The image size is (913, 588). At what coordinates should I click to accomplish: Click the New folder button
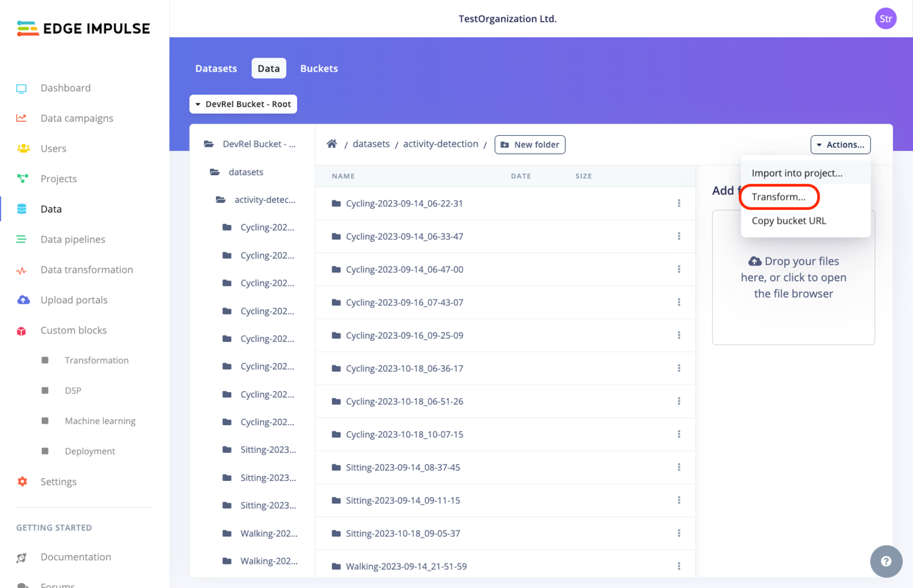530,145
